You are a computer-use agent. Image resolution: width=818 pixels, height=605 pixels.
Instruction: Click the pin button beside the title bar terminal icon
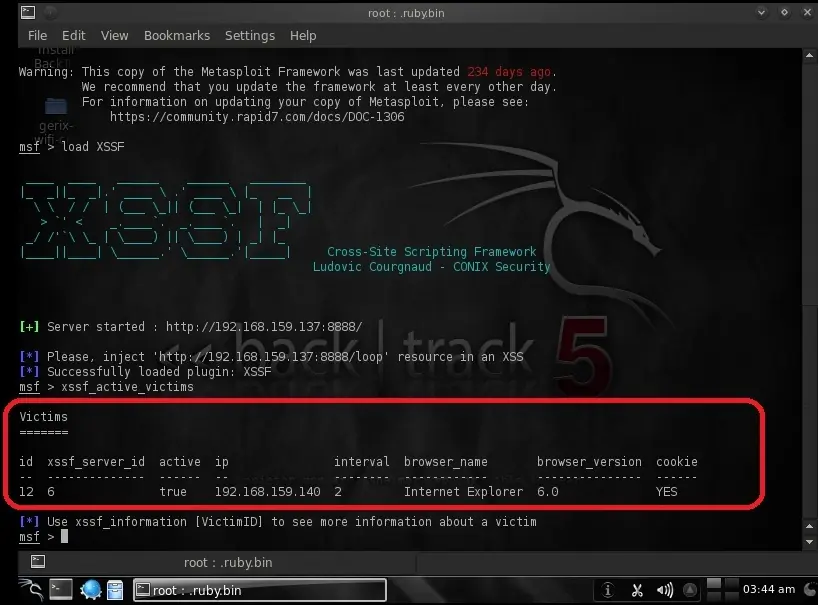click(x=51, y=13)
